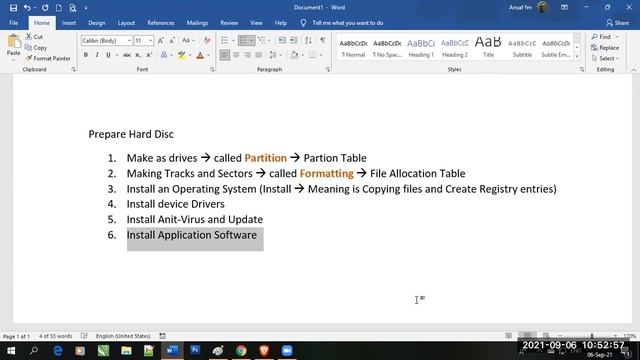The width and height of the screenshot is (640, 360).
Task: Open Google Chrome from the taskbar
Action: tap(241, 351)
